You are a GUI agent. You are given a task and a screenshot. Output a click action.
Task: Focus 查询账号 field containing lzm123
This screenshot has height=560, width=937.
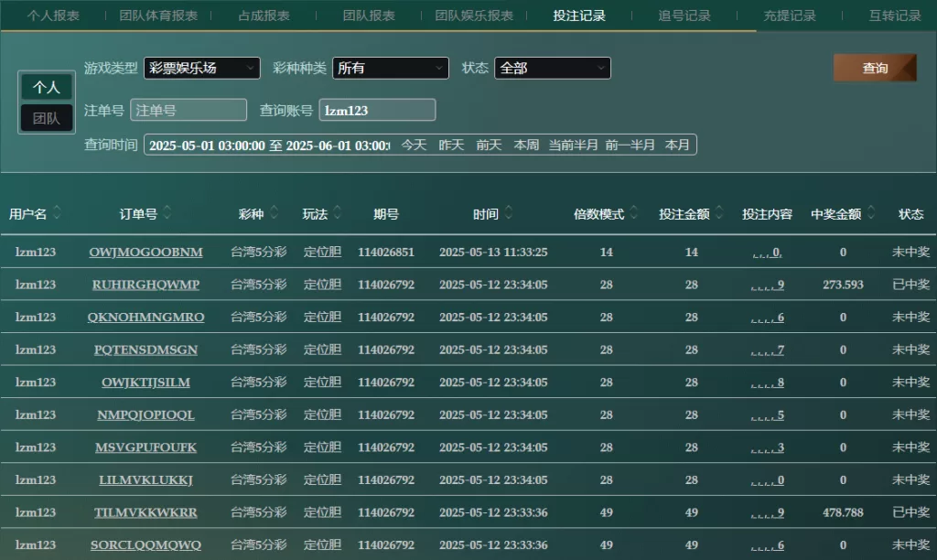pos(377,110)
